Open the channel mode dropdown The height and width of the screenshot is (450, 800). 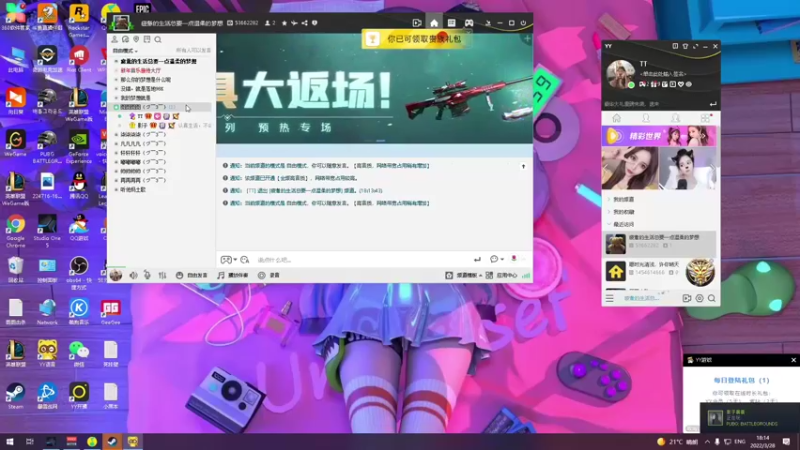[x=125, y=51]
